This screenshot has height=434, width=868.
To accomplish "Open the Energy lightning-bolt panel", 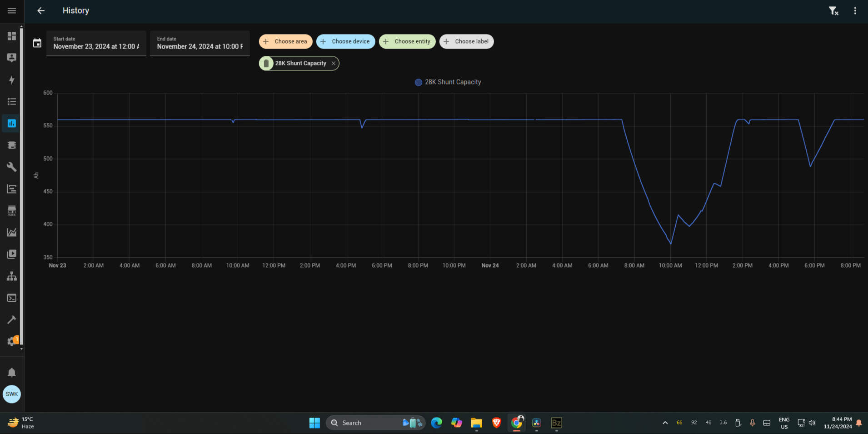I will tap(12, 80).
